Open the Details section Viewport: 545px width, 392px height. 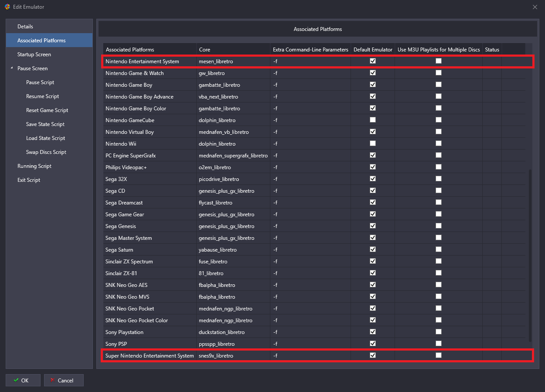point(25,27)
